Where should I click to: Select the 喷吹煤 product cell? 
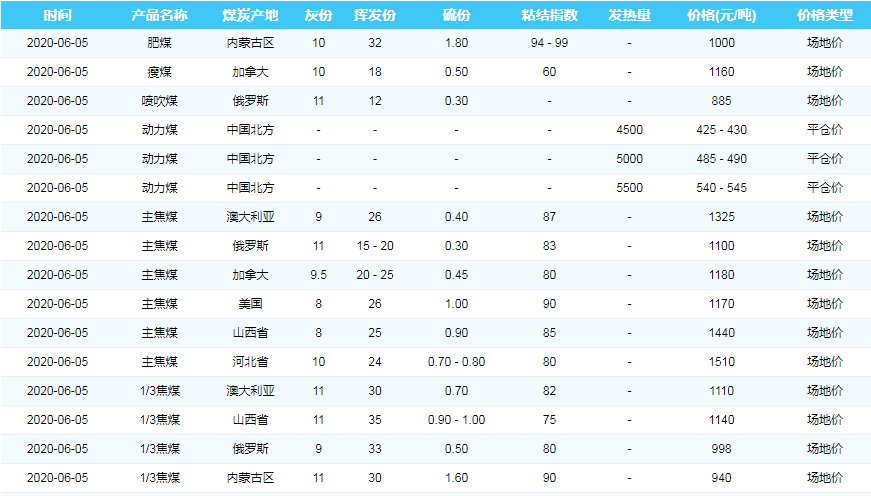[x=159, y=101]
